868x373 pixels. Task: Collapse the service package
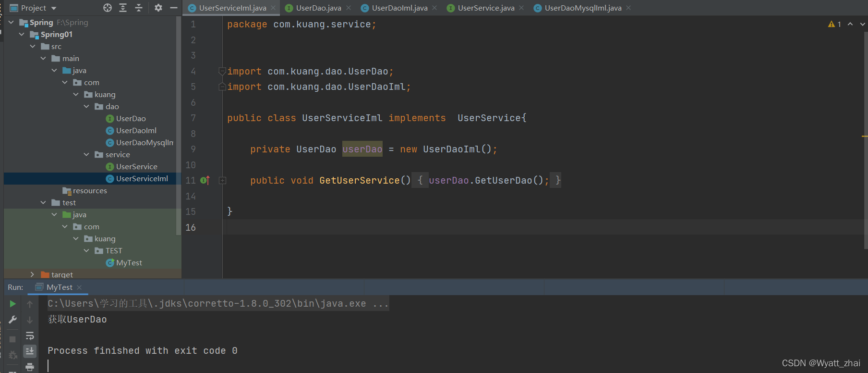coord(86,154)
